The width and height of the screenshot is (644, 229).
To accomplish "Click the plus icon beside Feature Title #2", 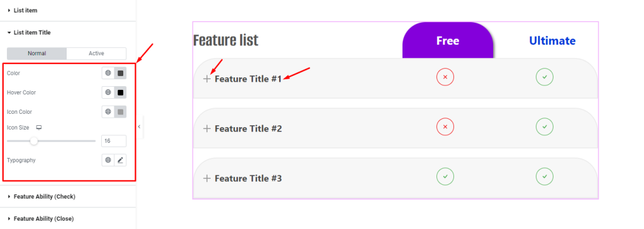I will point(207,129).
